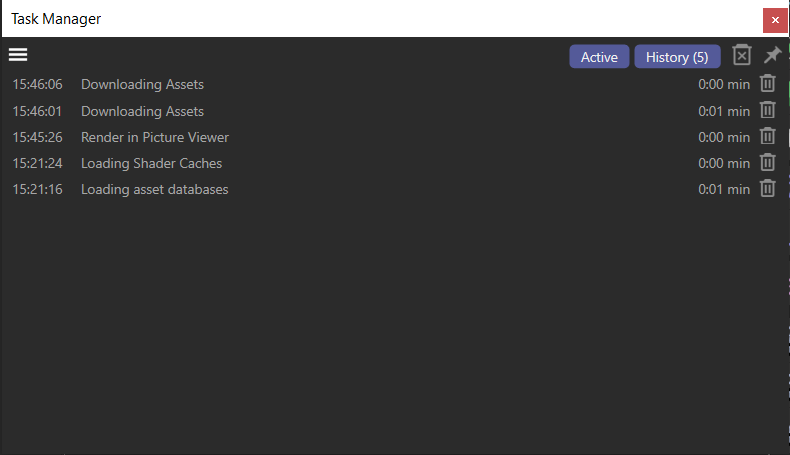790x455 pixels.
Task: Open the hamburger menu icon
Action: (18, 55)
